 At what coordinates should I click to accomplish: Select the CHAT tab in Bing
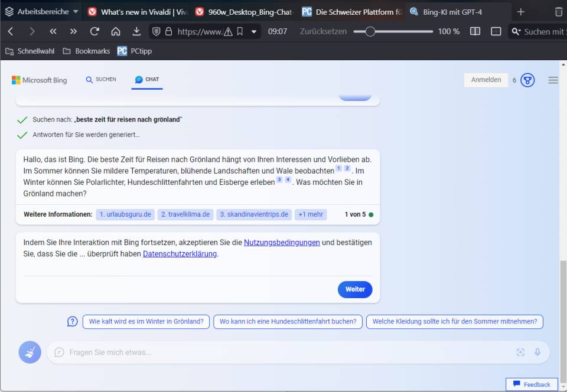click(x=147, y=80)
